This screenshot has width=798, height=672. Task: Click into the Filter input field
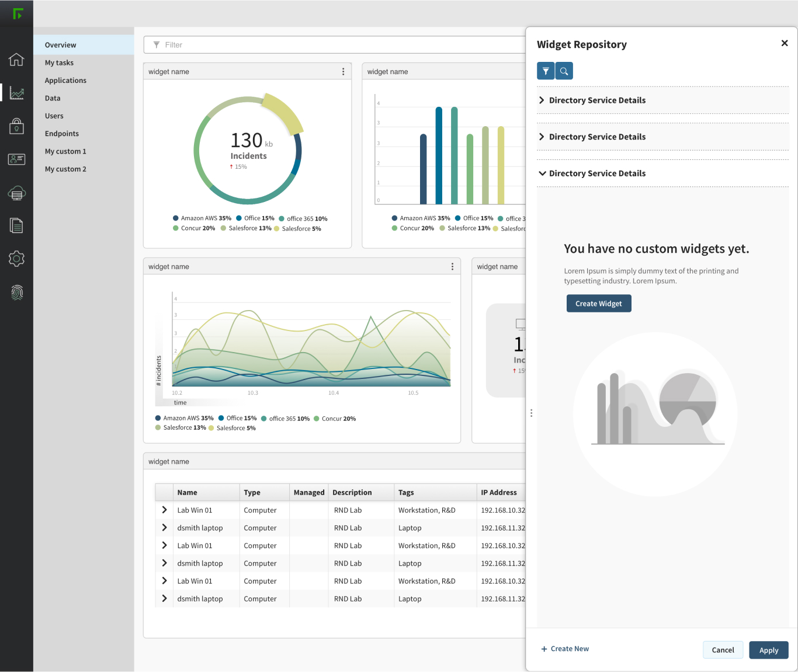coord(334,45)
